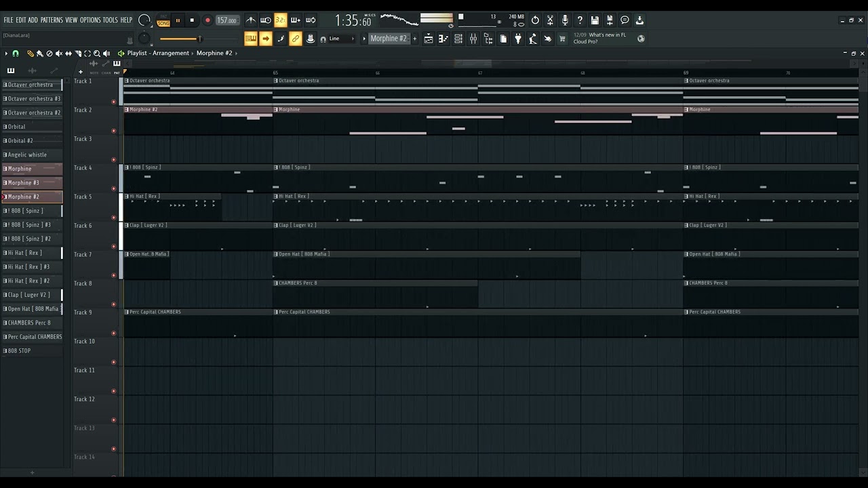Click the one-click audio recording microphone
This screenshot has width=868, height=488.
pyautogui.click(x=565, y=20)
